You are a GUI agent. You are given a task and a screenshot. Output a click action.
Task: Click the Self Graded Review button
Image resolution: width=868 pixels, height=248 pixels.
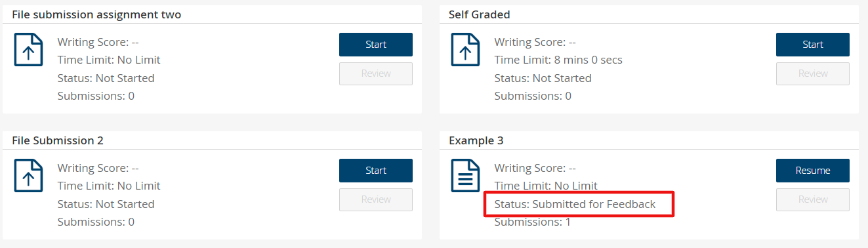[x=813, y=73]
